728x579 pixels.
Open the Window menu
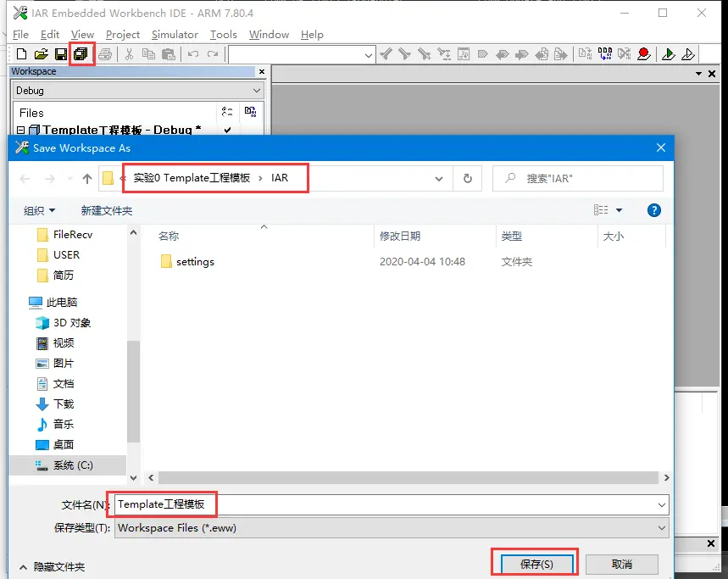pyautogui.click(x=269, y=35)
